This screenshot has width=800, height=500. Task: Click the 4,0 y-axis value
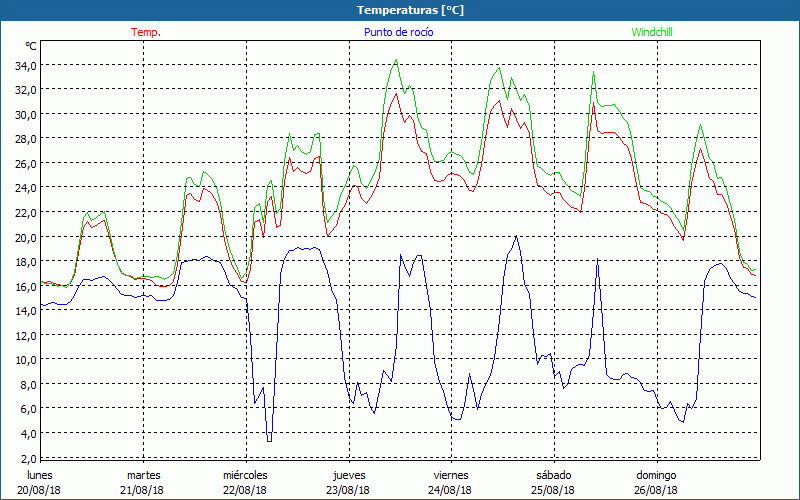point(28,434)
